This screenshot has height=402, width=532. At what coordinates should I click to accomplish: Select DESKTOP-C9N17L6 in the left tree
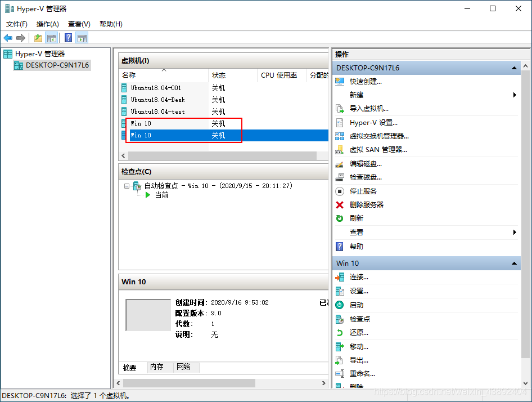[52, 65]
